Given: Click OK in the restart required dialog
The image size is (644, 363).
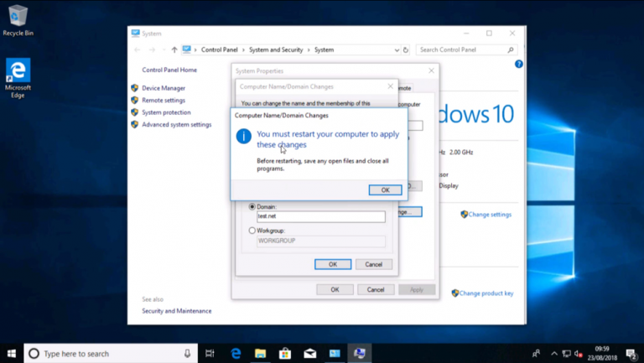Looking at the screenshot, I should coord(385,190).
